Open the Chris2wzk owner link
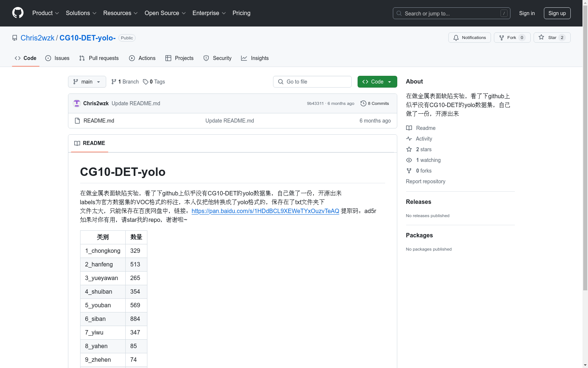588x368 pixels. click(37, 38)
